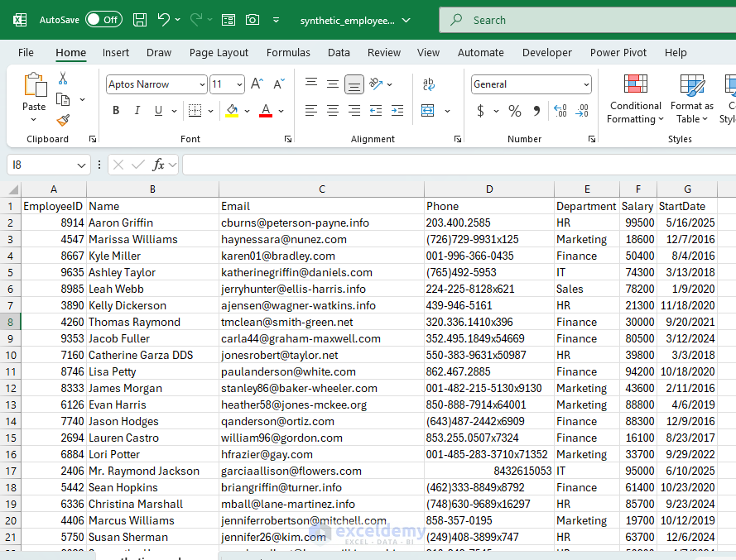
Task: Open the Font dialog launcher
Action: pyautogui.click(x=288, y=139)
